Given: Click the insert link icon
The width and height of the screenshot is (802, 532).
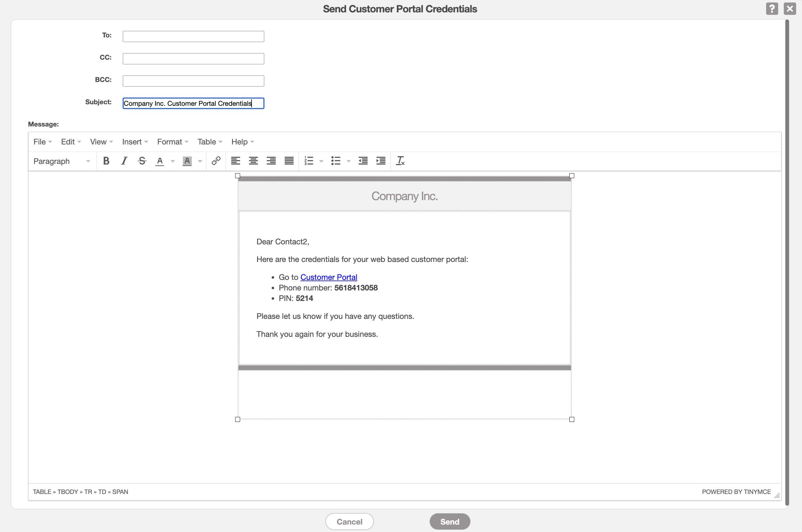Looking at the screenshot, I should tap(216, 161).
